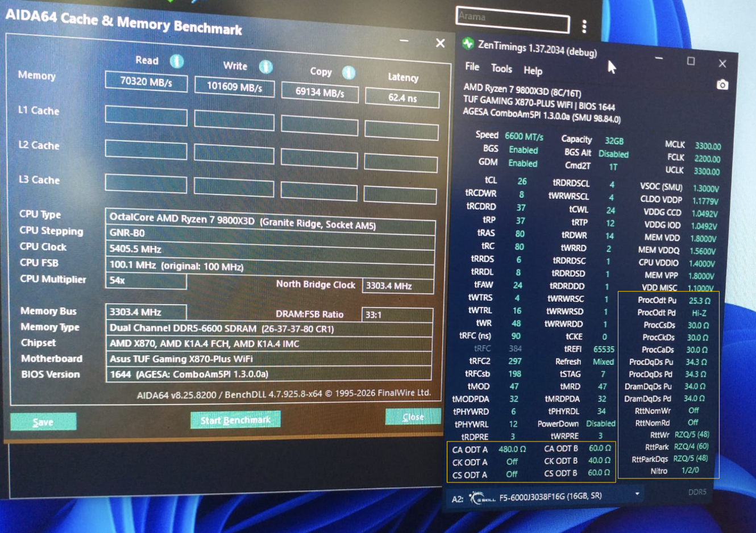Image resolution: width=756 pixels, height=533 pixels.
Task: Close the ZenTimings window
Action: click(722, 64)
